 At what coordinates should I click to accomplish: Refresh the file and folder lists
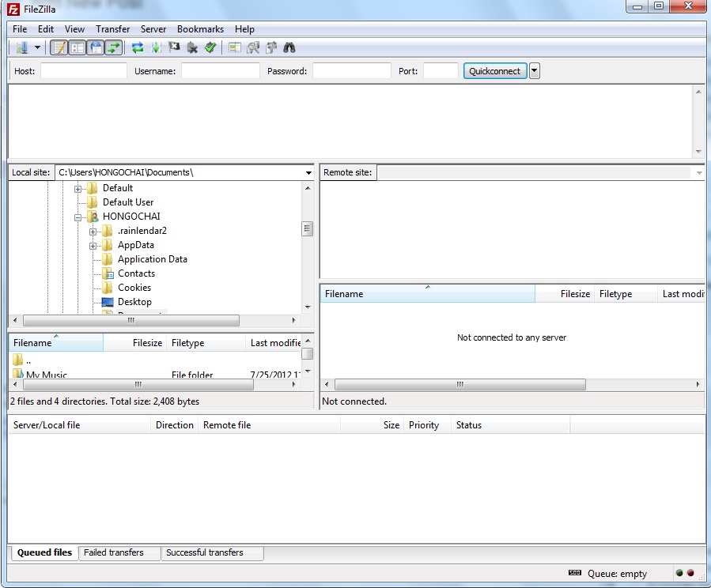(x=138, y=47)
